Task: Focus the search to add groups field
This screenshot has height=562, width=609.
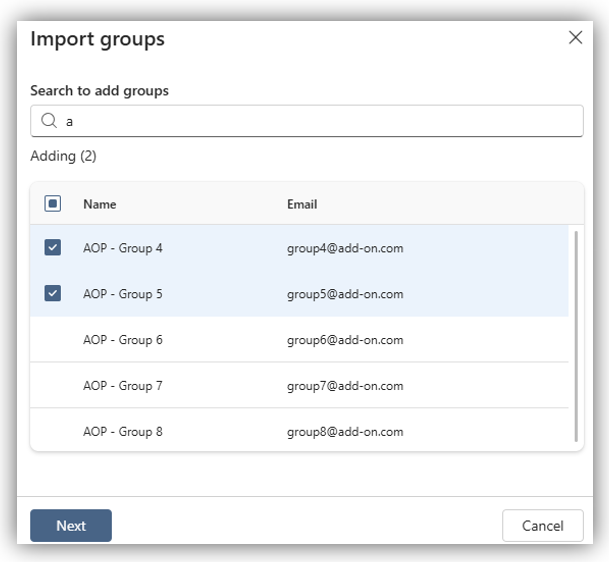Action: coord(320,121)
